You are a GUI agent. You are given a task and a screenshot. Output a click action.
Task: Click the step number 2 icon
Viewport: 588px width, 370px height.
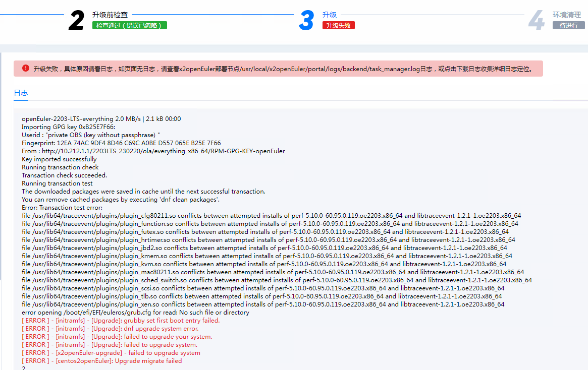pyautogui.click(x=76, y=21)
